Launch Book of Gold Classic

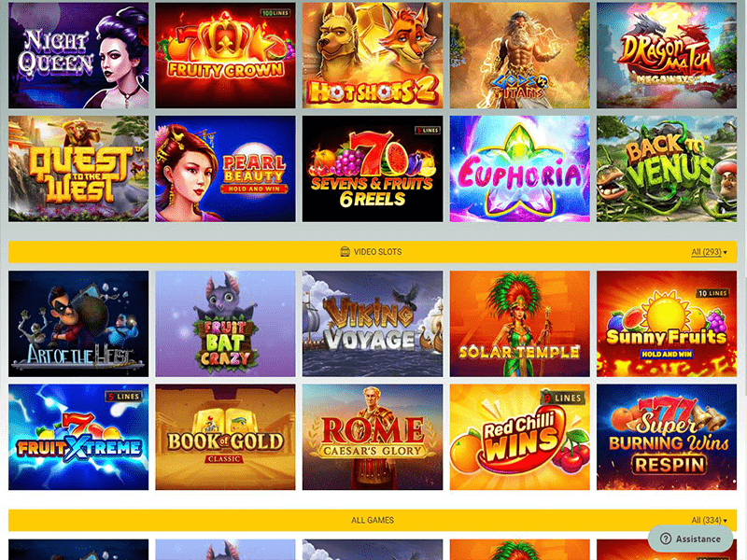[225, 437]
